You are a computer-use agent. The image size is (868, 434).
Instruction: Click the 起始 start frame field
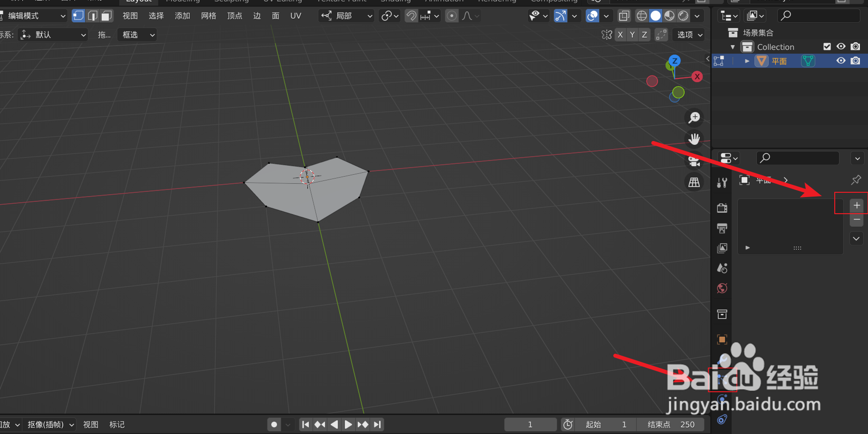point(606,425)
